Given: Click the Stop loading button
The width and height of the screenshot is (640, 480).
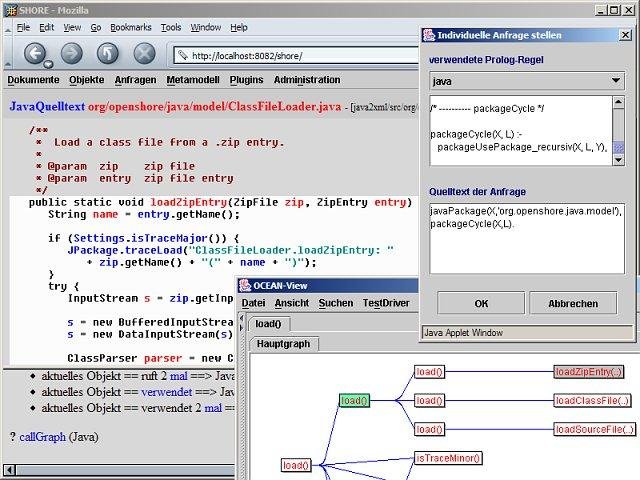Looking at the screenshot, I should click(144, 53).
